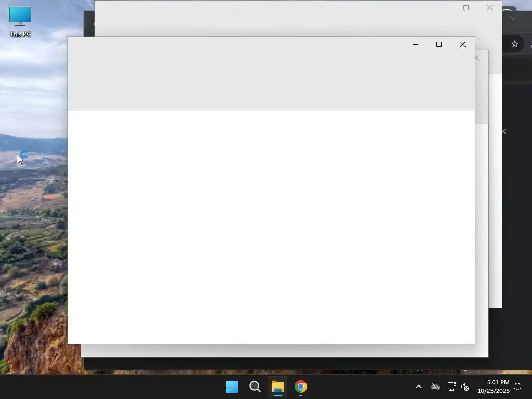
Task: Open Google Chrome from the taskbar
Action: (301, 387)
